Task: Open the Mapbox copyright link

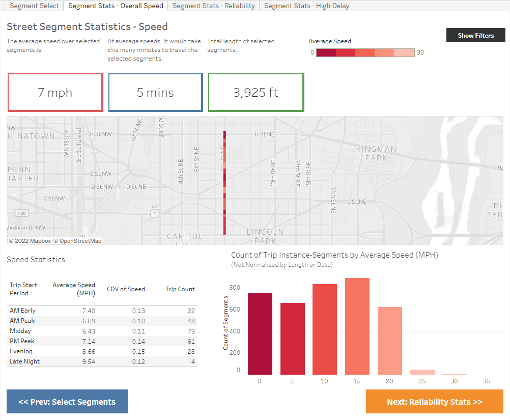Action: tap(29, 240)
